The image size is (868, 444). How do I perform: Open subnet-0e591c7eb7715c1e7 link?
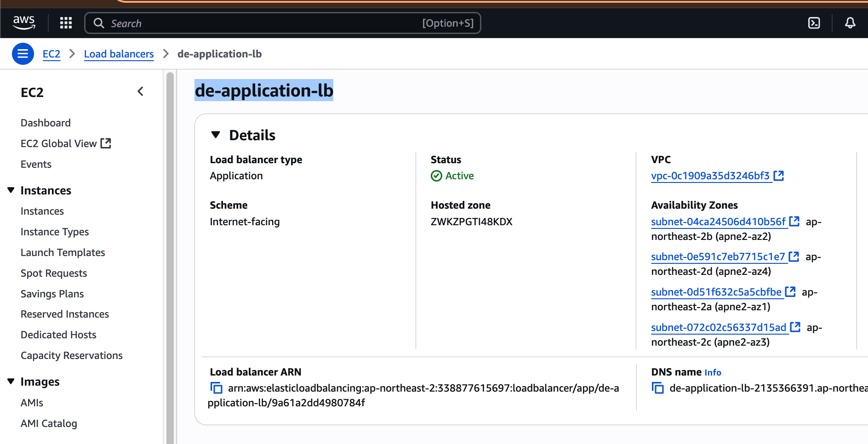[718, 256]
